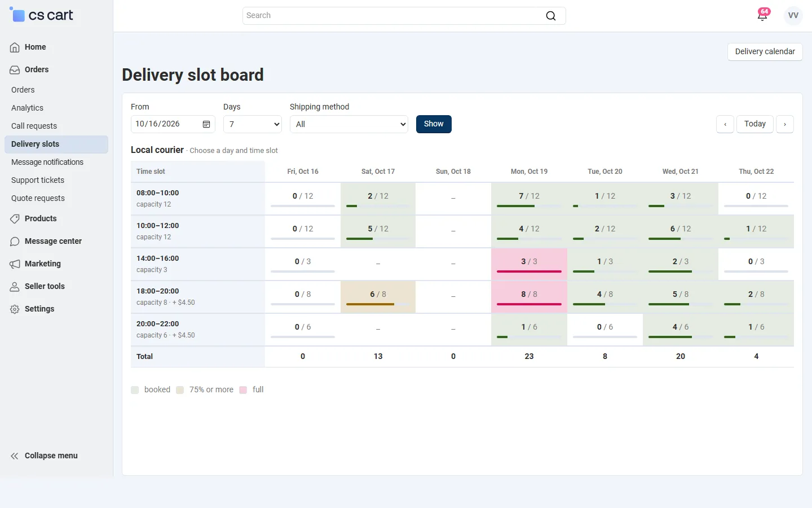Open the Products sidebar section
The image size is (812, 508).
[56, 218]
